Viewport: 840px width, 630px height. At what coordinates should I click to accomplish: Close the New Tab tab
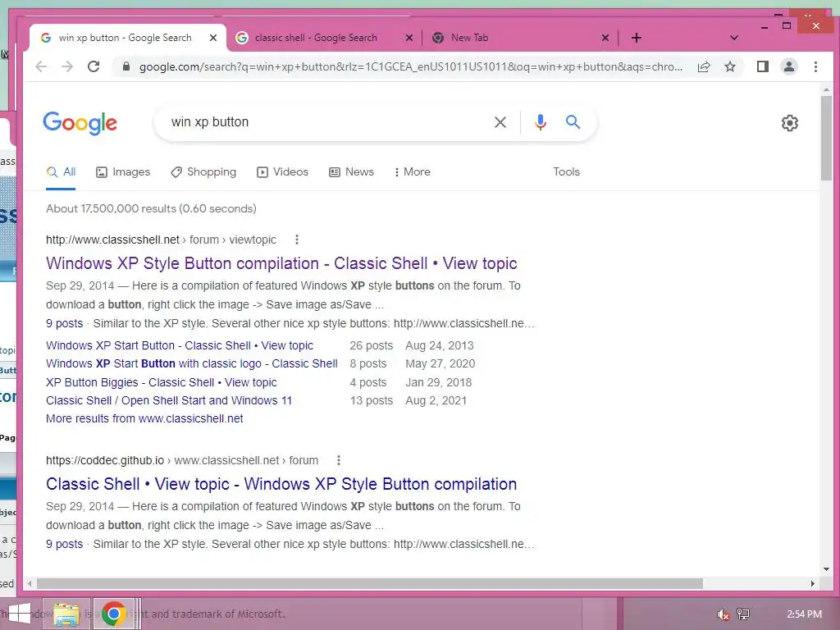(x=605, y=38)
